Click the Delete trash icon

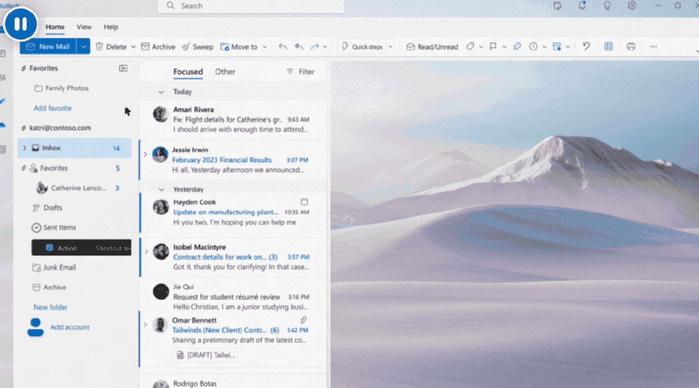99,46
